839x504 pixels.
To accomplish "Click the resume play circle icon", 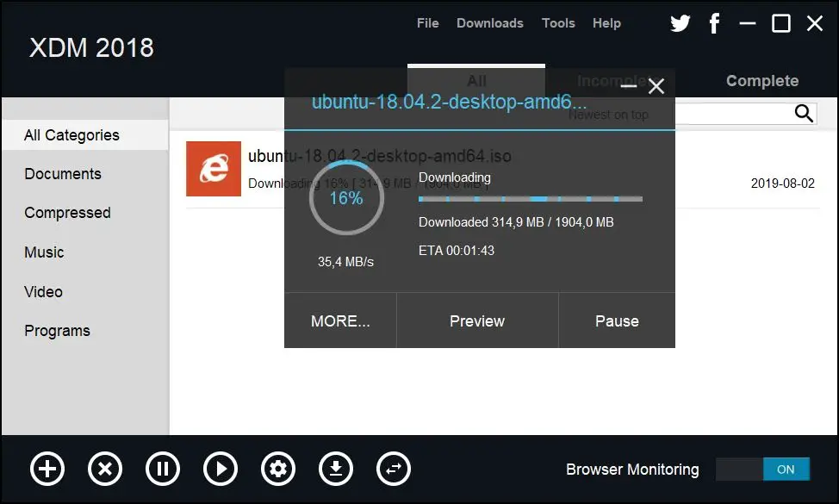I will point(221,470).
